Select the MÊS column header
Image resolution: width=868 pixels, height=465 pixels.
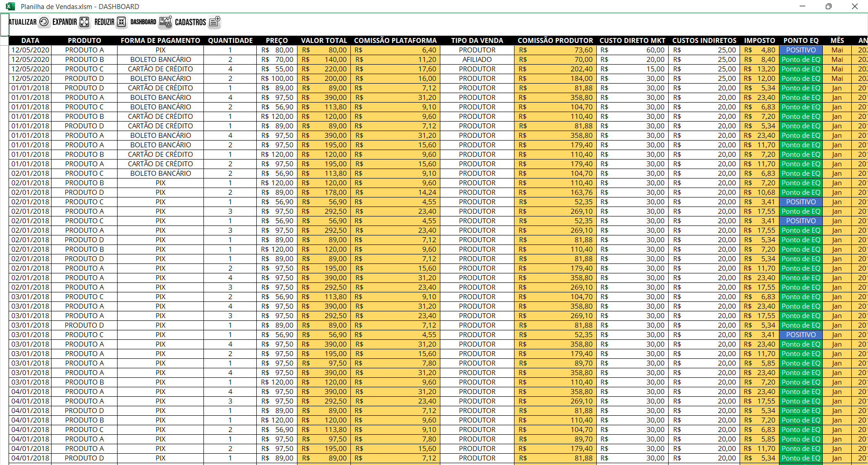837,41
